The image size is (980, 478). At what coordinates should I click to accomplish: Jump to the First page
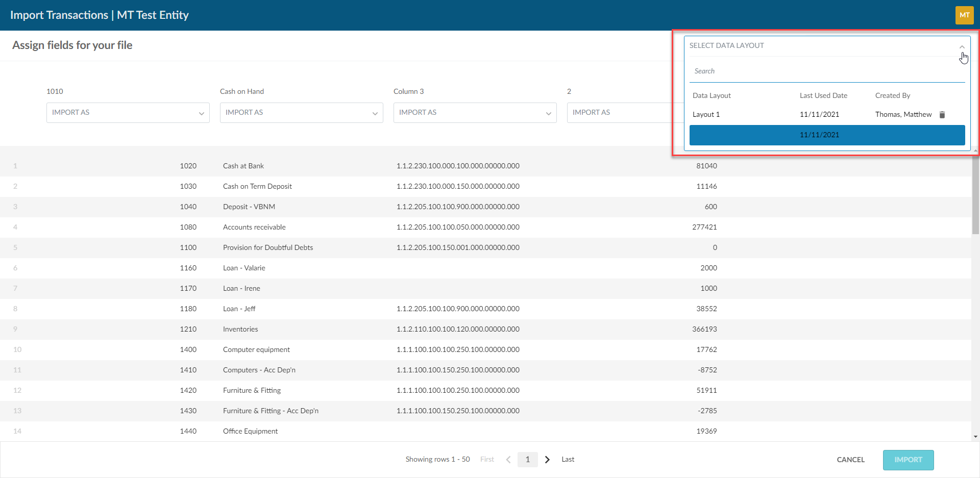pos(487,460)
